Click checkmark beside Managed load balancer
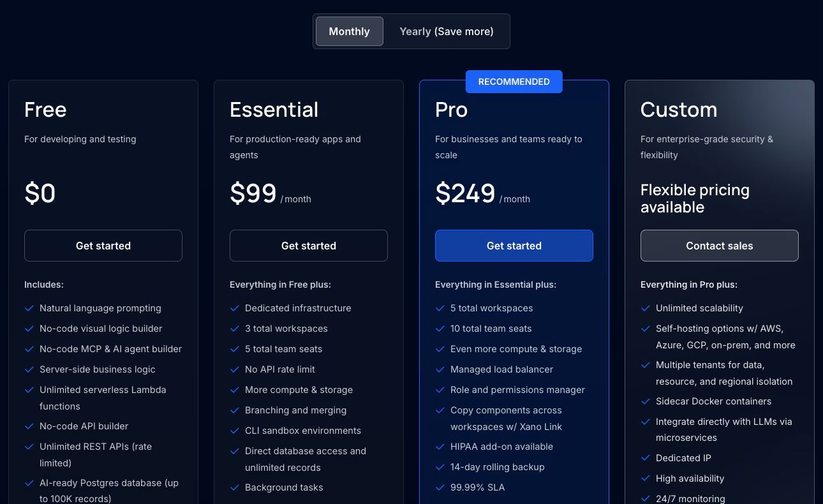 440,369
